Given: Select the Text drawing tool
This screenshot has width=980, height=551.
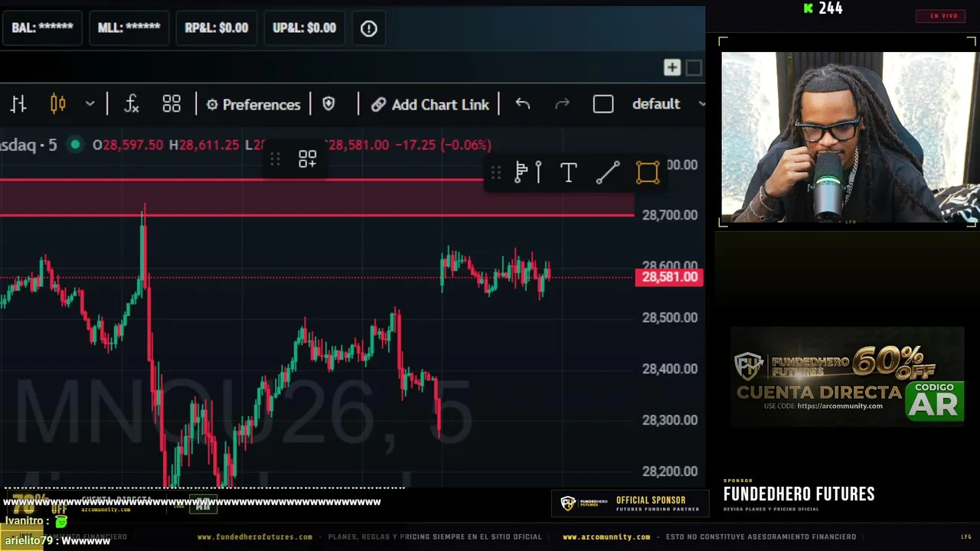Looking at the screenshot, I should (568, 173).
